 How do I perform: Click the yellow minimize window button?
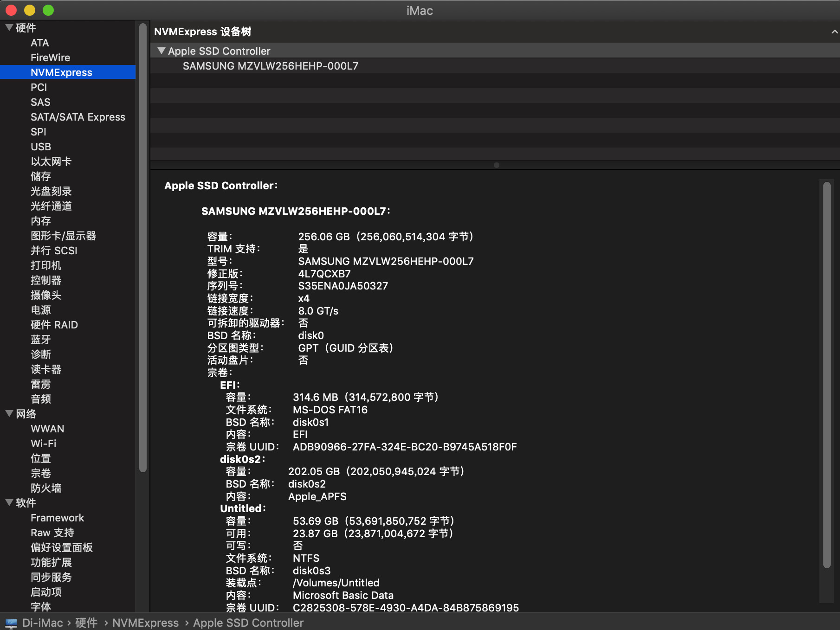click(x=30, y=10)
